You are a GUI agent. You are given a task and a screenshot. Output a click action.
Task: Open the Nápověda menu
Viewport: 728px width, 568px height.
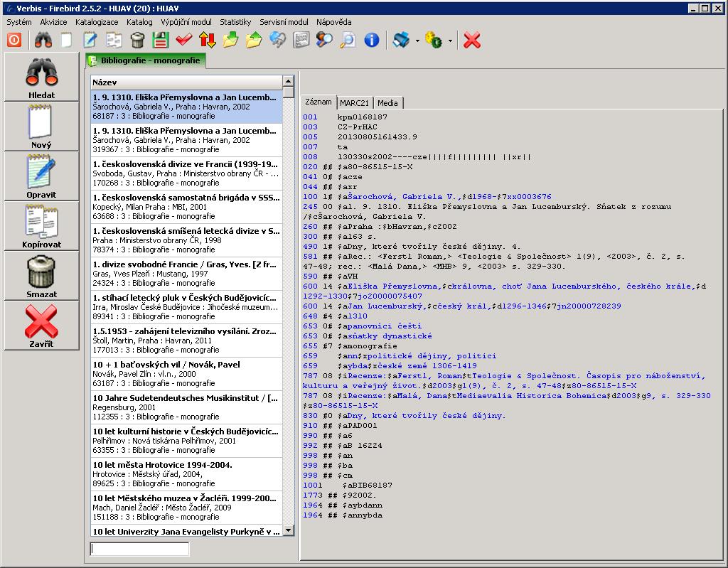(x=334, y=22)
